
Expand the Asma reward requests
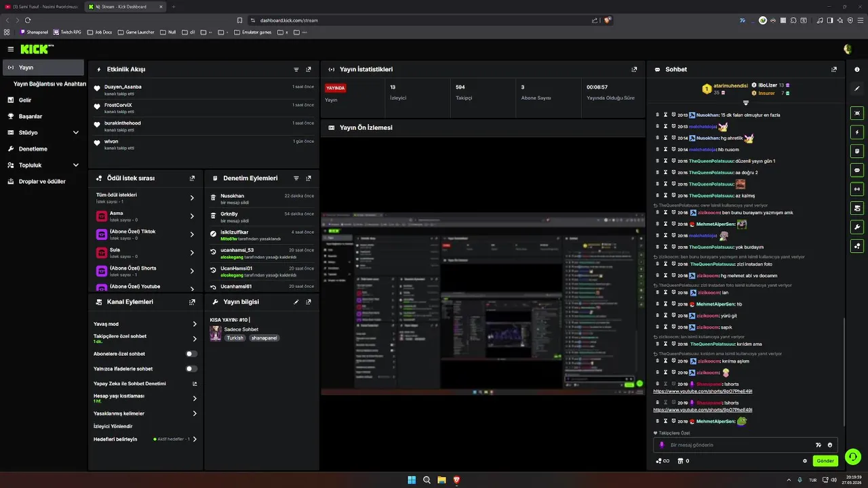coord(192,216)
